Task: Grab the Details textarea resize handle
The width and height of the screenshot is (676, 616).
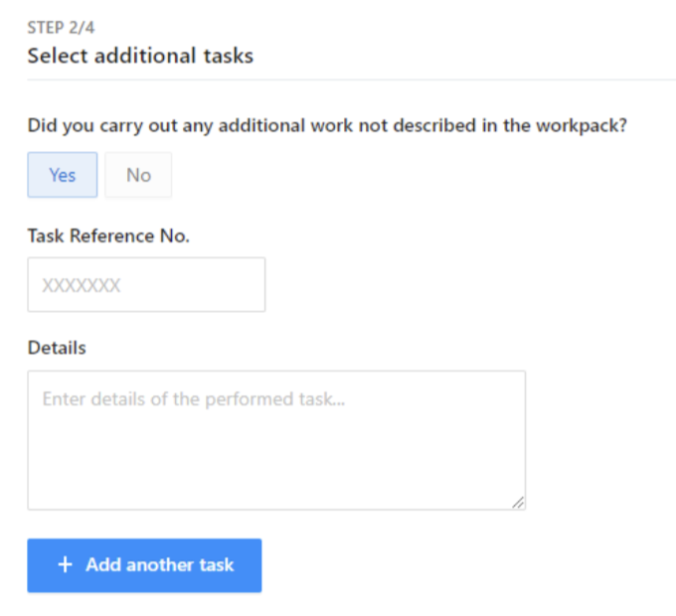Action: click(518, 503)
